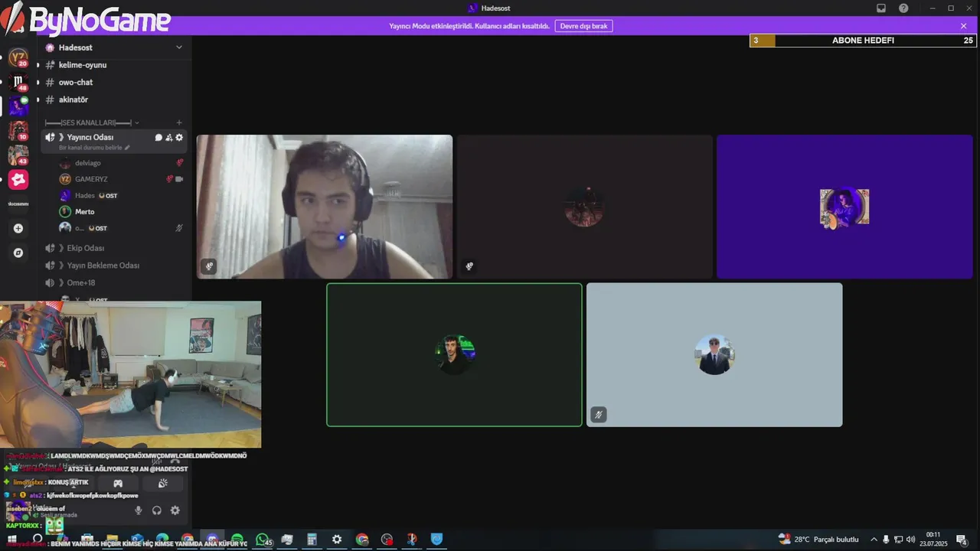Join the Ome+18 voice channel
This screenshot has height=551, width=980.
pyautogui.click(x=115, y=283)
